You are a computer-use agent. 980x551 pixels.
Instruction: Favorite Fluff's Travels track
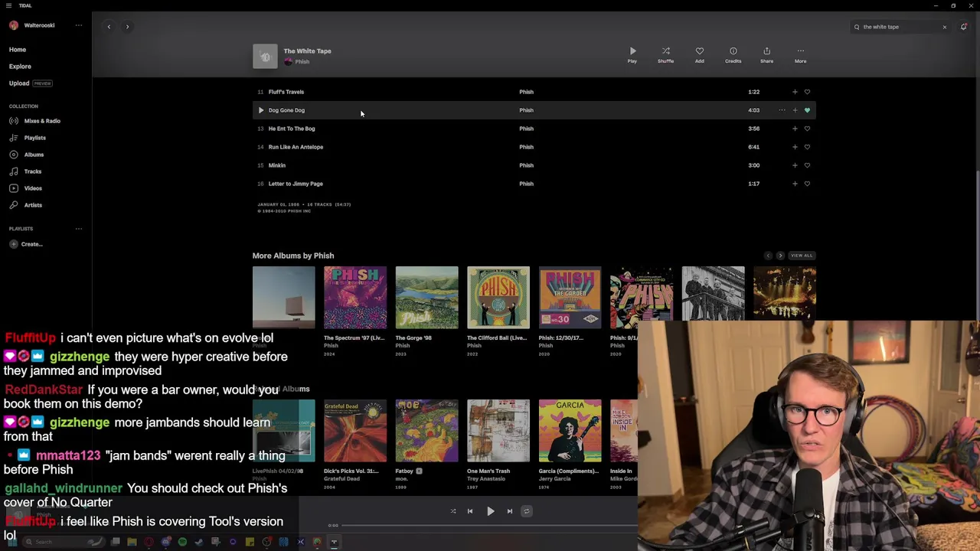pyautogui.click(x=807, y=92)
